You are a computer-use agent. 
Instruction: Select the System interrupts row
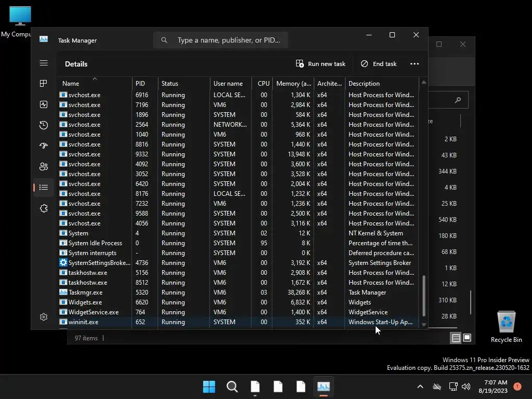click(x=239, y=253)
